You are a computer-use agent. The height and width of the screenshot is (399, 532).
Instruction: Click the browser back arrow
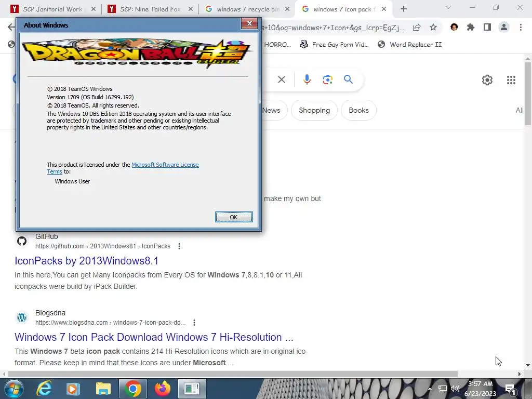(x=11, y=27)
